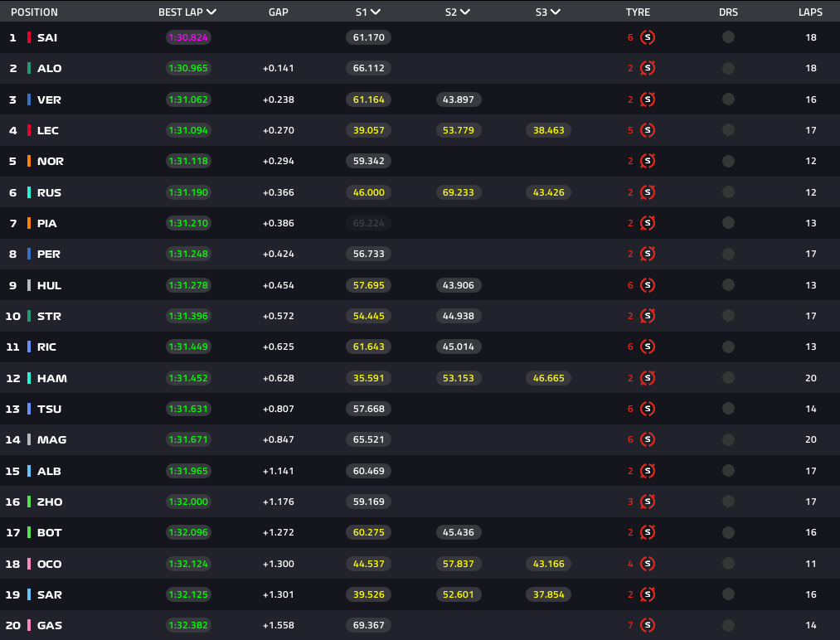Click the tyre compound icon next to VER
This screenshot has height=640, width=840.
[x=648, y=99]
